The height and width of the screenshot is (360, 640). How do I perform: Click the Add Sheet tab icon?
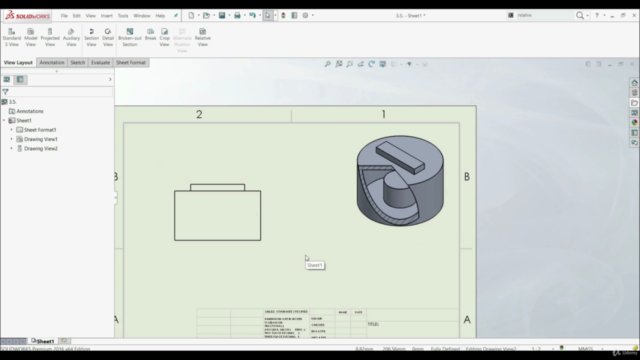coord(64,341)
